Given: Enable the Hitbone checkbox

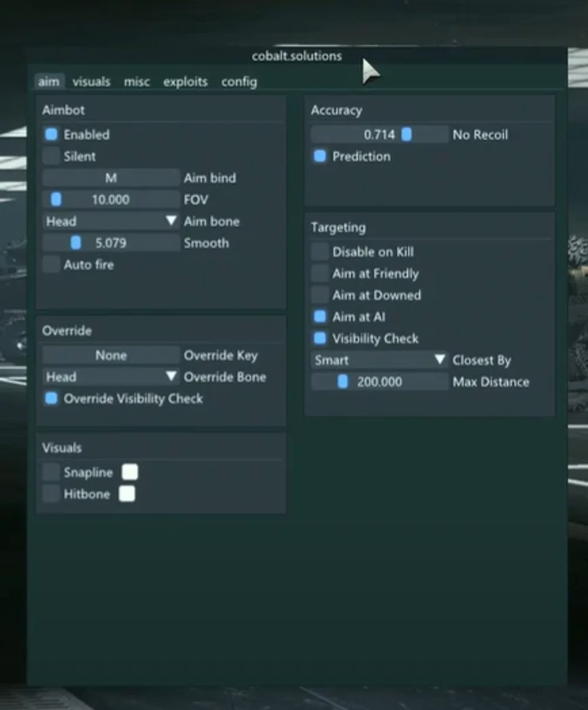Looking at the screenshot, I should coord(52,493).
